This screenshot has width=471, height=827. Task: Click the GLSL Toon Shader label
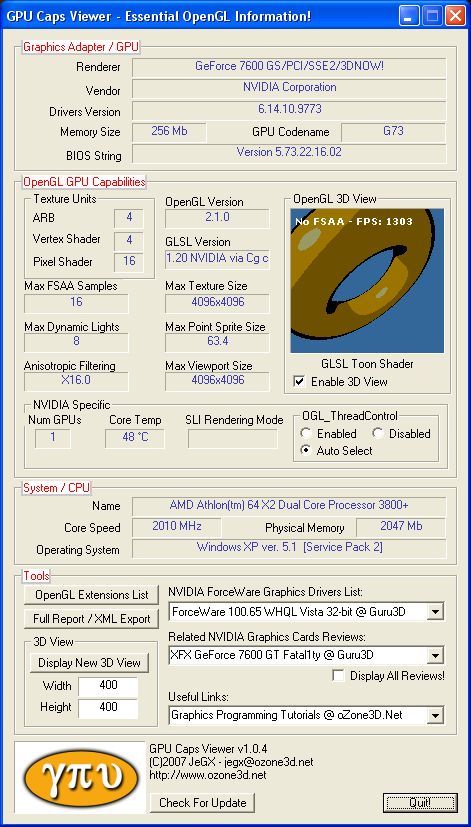click(367, 364)
